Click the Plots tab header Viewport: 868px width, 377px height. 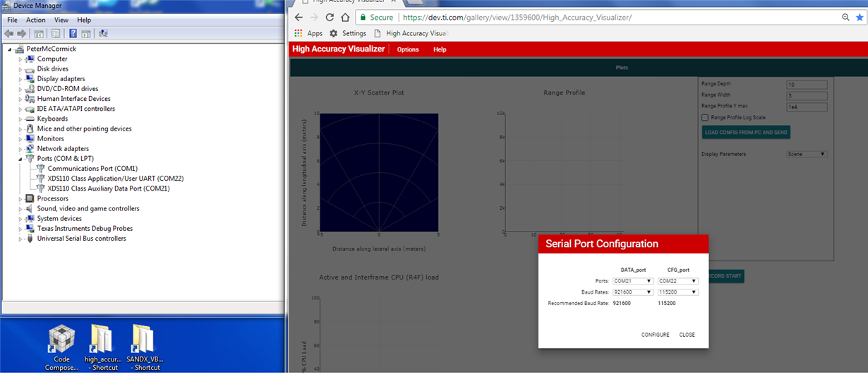click(622, 68)
